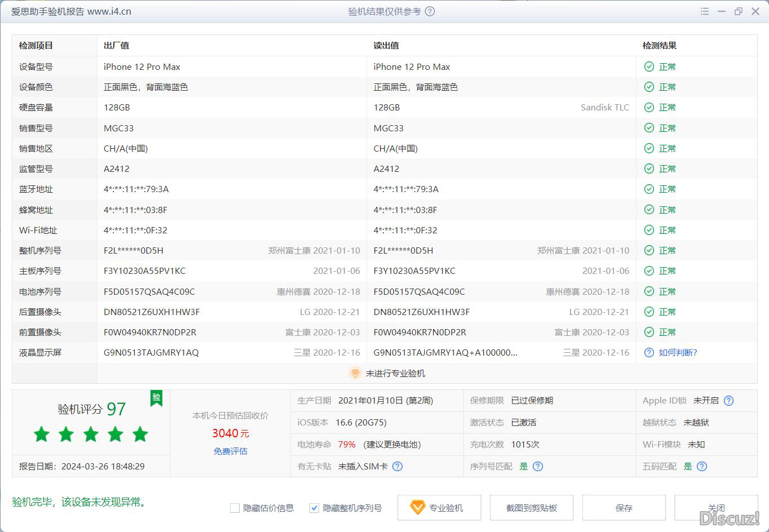Click 读出值 screen serial G9N0513TAJGMRY1AQ+A100000
The image size is (769, 532).
(x=445, y=352)
